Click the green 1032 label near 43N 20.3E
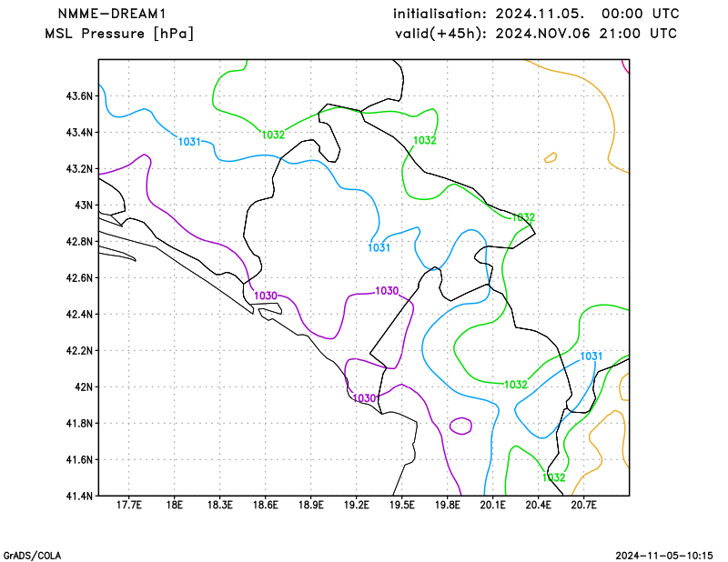The image size is (728, 562). pos(523,217)
